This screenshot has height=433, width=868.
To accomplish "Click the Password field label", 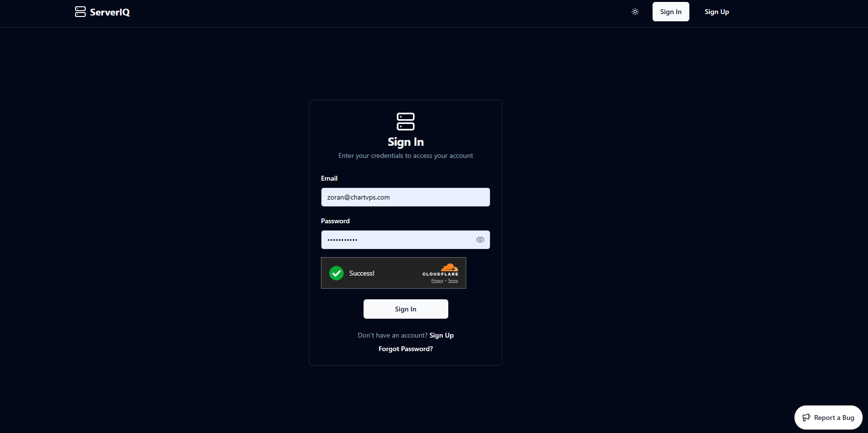I will coord(335,221).
